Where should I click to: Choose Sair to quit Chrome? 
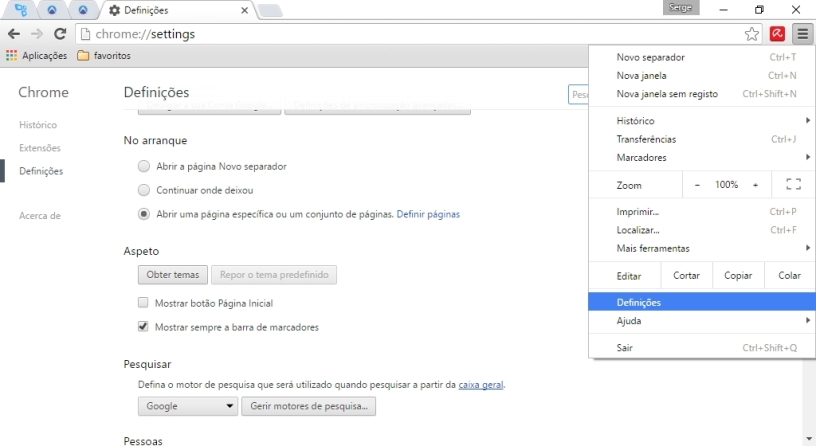702,348
